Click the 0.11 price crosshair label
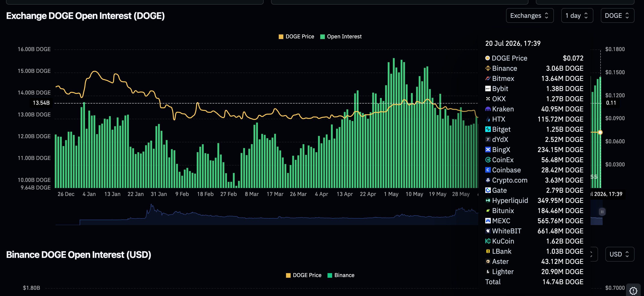 611,103
